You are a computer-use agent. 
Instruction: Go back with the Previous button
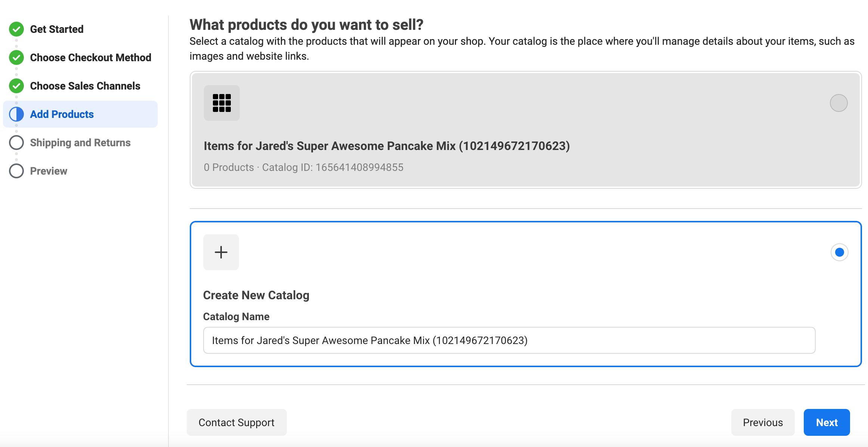coord(763,422)
